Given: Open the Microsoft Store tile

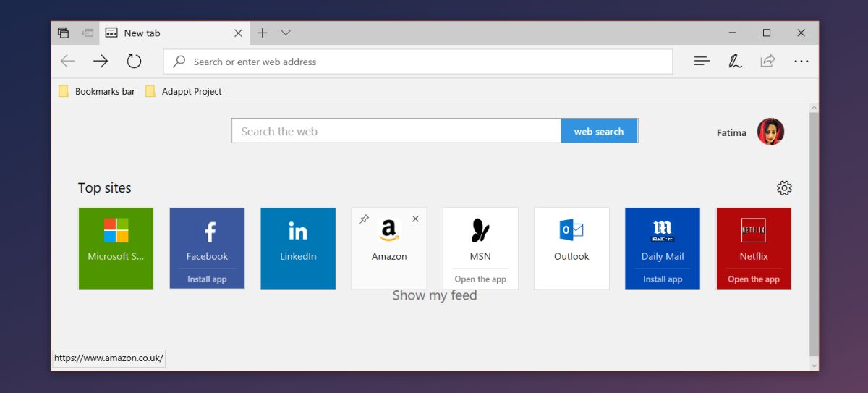Looking at the screenshot, I should click(x=116, y=248).
